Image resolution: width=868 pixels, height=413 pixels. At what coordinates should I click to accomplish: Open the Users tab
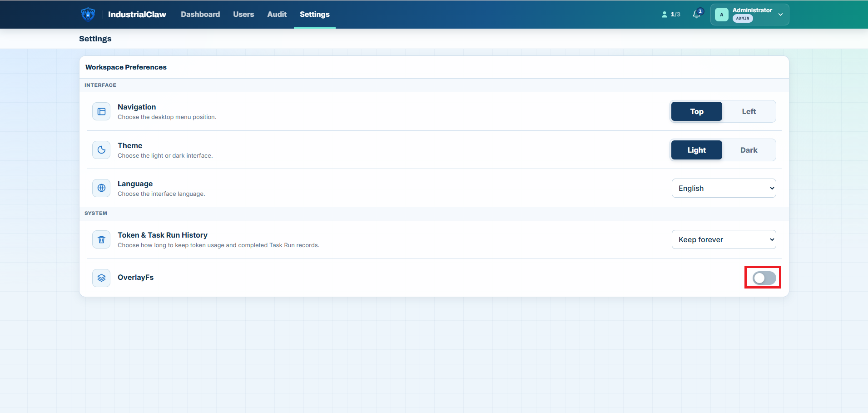pos(243,15)
